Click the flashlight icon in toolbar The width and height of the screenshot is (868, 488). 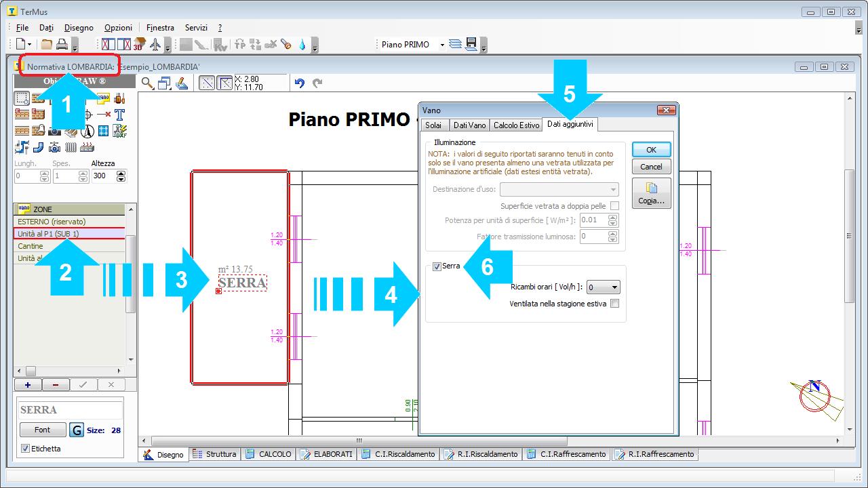pyautogui.click(x=286, y=45)
